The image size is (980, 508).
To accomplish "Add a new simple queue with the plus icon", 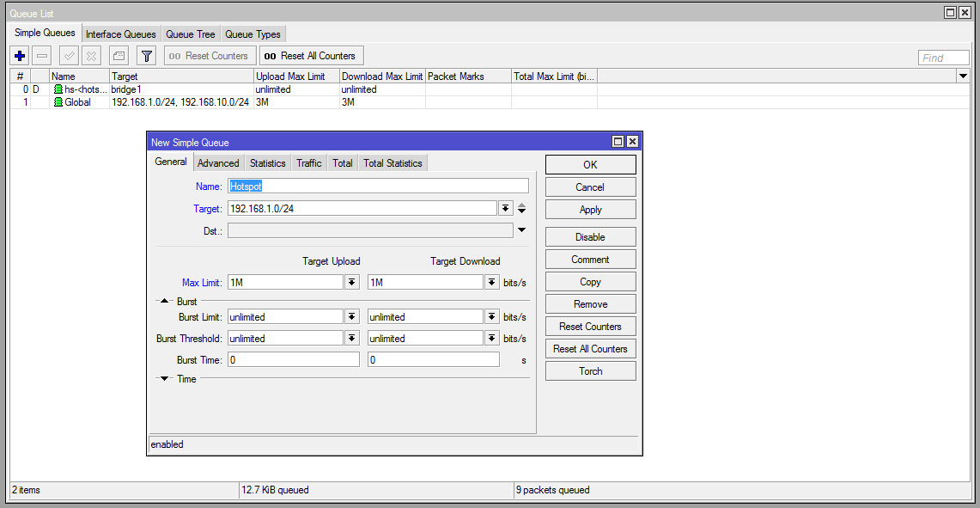I will (x=20, y=55).
